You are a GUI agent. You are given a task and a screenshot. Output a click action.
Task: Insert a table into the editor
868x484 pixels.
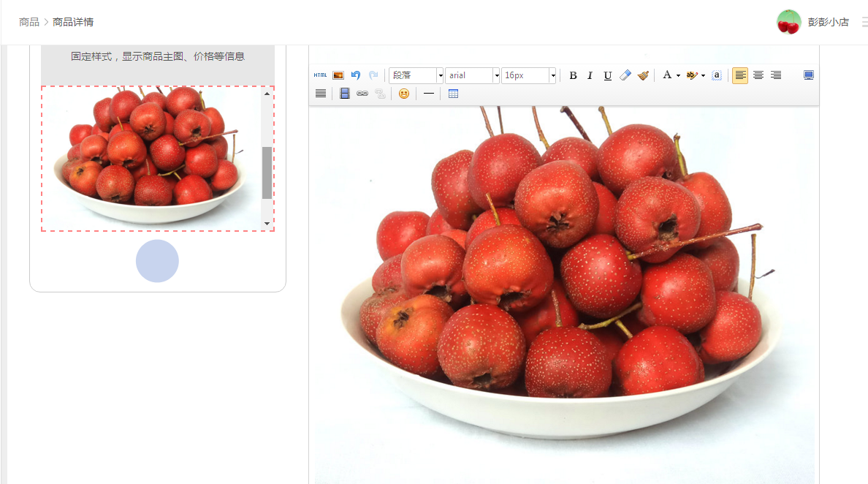pos(453,94)
